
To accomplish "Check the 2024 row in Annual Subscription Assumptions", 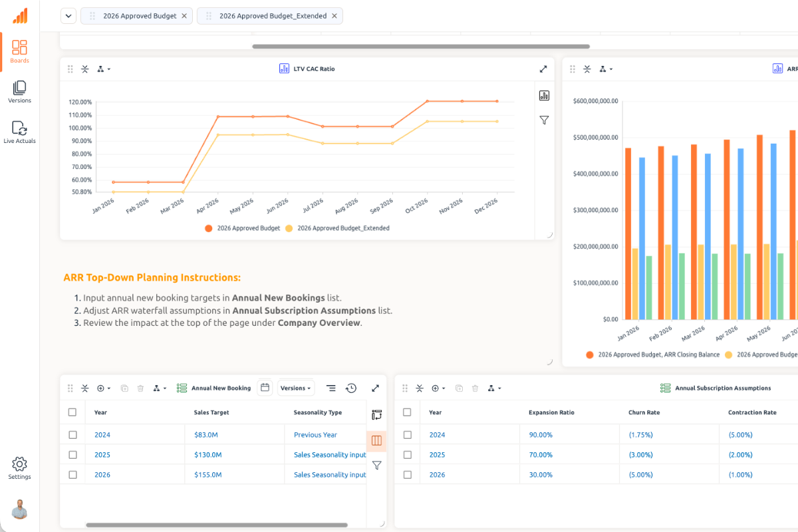I will pyautogui.click(x=408, y=434).
